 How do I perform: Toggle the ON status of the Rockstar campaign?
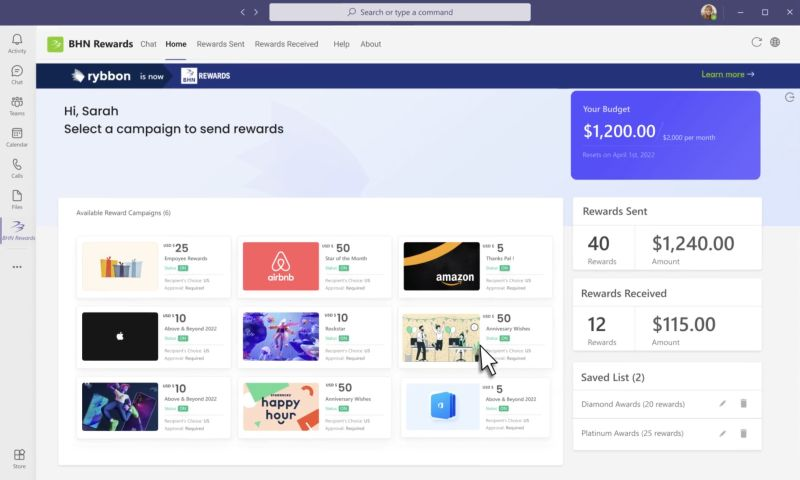(x=344, y=338)
